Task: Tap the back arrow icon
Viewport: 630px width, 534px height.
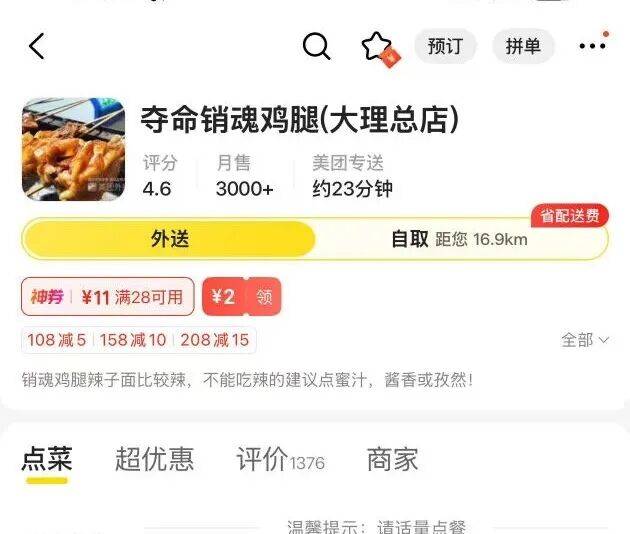Action: (36, 47)
